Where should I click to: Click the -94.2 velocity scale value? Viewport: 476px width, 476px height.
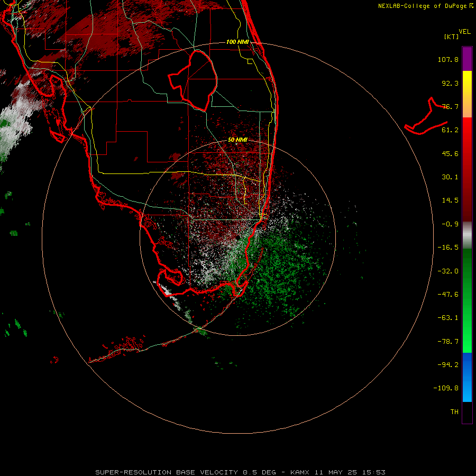[448, 364]
